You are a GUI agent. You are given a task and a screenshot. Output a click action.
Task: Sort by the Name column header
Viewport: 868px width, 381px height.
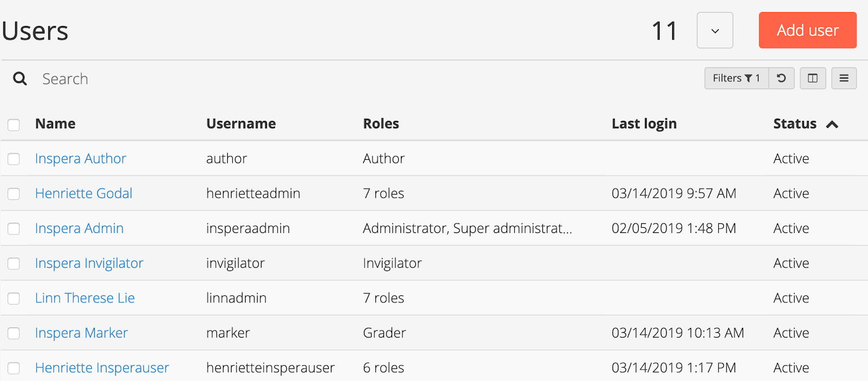pyautogui.click(x=55, y=124)
